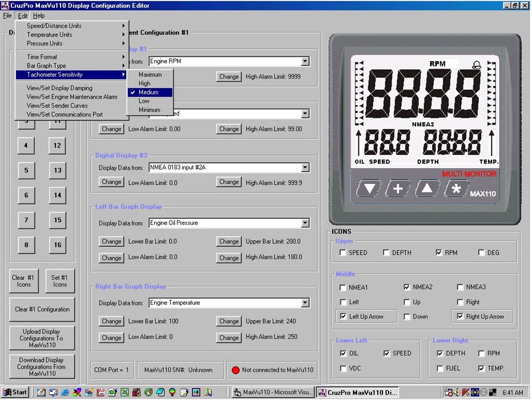The height and width of the screenshot is (400, 532).
Task: Click the COM Port = 1 status panel
Action: [112, 370]
